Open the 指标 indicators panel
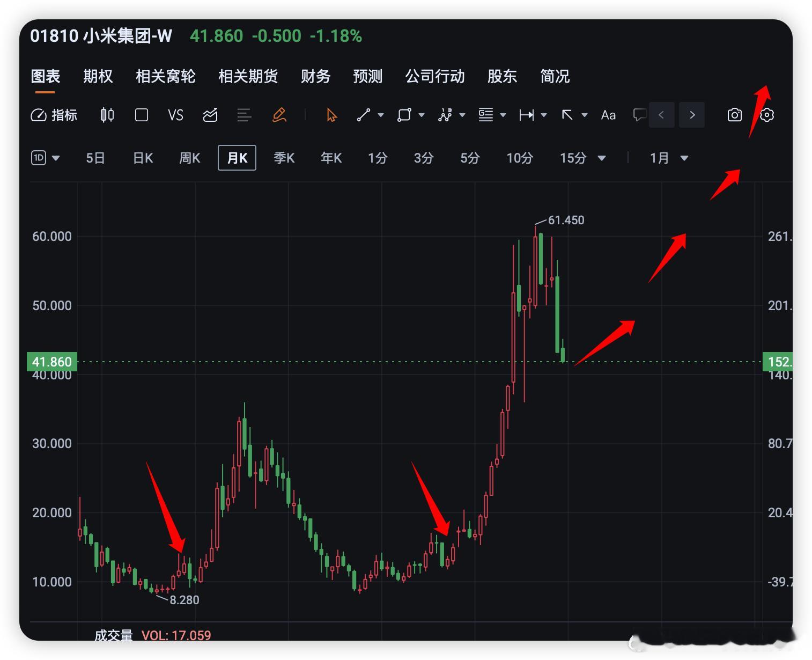The image size is (812, 660). (x=54, y=115)
